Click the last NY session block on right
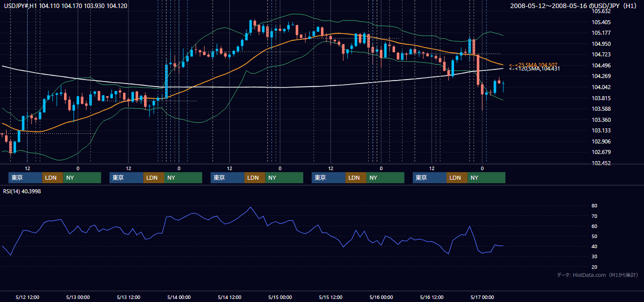Viewport: 644px width, 302px height. [486, 178]
